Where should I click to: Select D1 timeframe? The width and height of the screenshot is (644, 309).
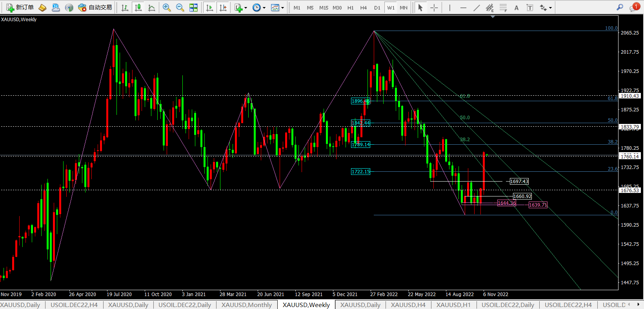(377, 8)
